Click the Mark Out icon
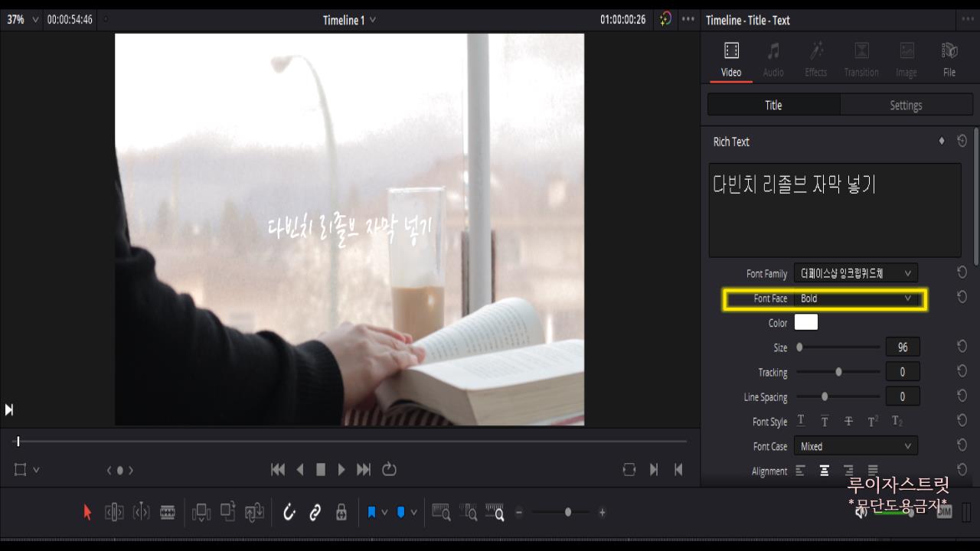980x551 pixels. (678, 470)
